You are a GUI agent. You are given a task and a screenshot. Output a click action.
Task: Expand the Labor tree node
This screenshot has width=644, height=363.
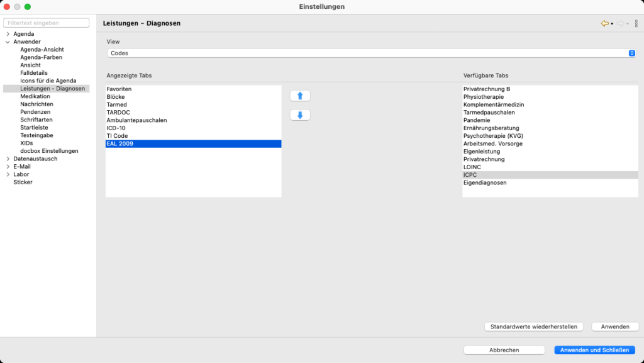point(8,174)
